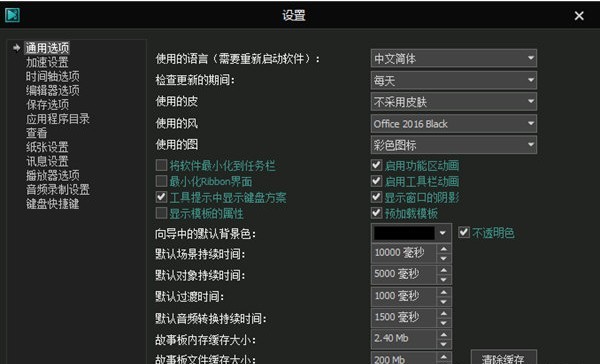Screen dimensions: 600x364
Task: Open 播放器选项 category
Action: pyautogui.click(x=53, y=175)
